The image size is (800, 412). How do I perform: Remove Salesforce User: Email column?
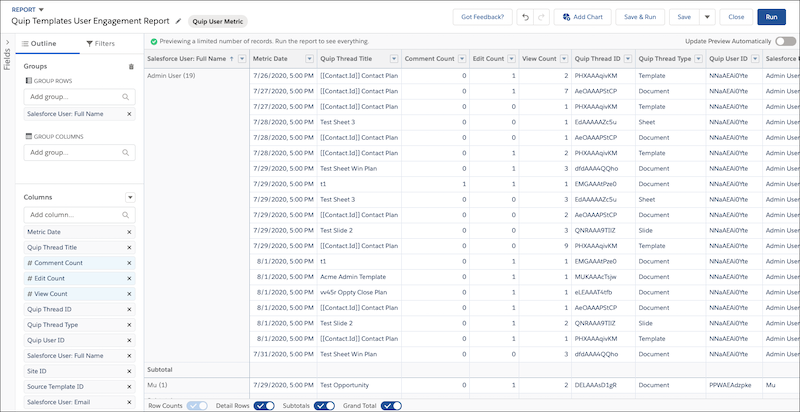click(x=129, y=402)
